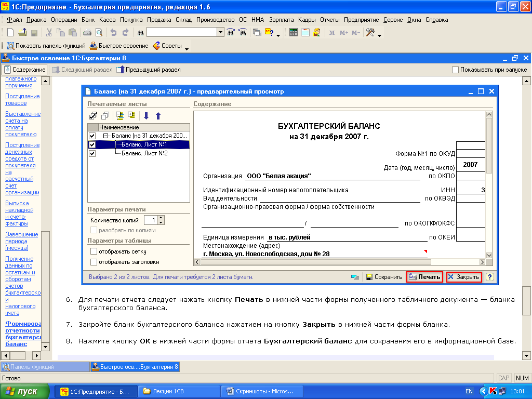
Task: Toggle Показывать при запуске checkbox
Action: click(455, 70)
